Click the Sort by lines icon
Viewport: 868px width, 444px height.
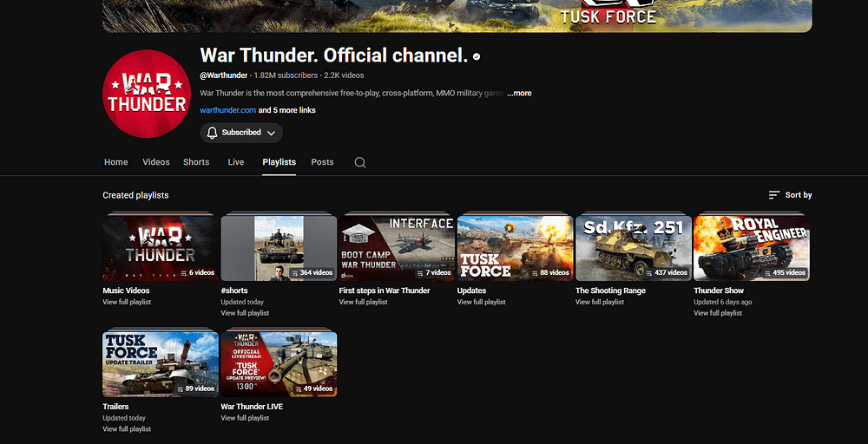[774, 195]
